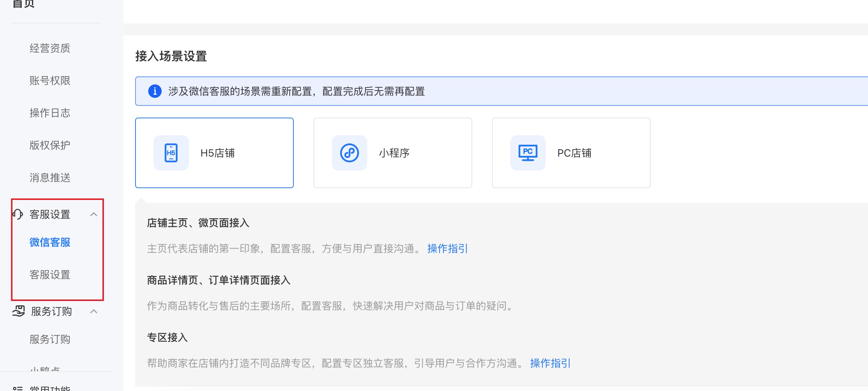Screen dimensions: 868x391
Task: Open 版权保护 in the sidebar
Action: [x=50, y=145]
